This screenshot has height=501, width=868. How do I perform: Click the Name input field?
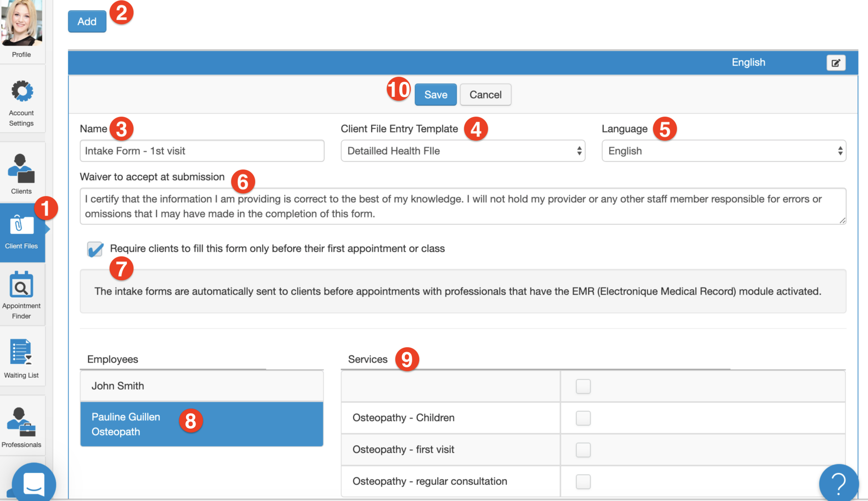click(x=202, y=151)
